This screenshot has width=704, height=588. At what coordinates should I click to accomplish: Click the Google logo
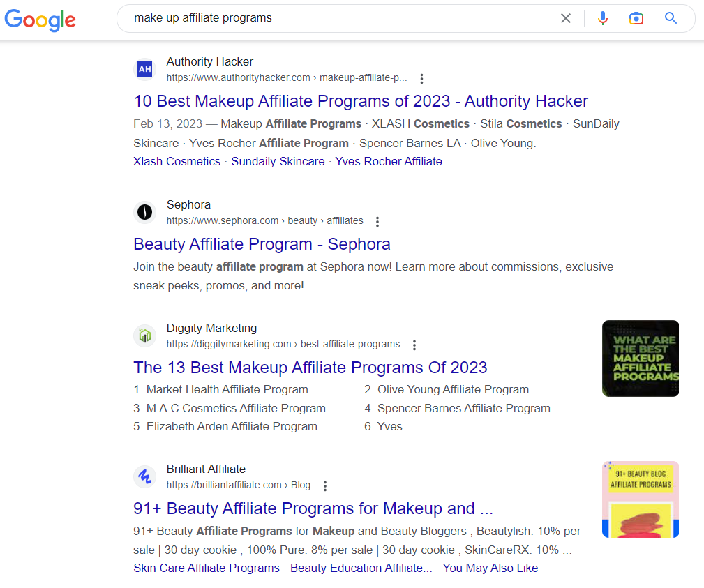click(x=40, y=20)
